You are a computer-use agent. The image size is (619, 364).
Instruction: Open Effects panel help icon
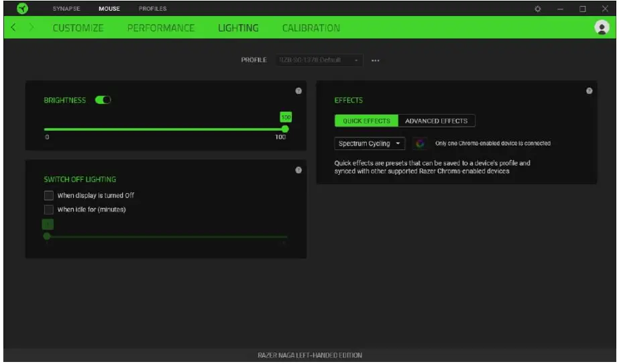[x=589, y=90]
